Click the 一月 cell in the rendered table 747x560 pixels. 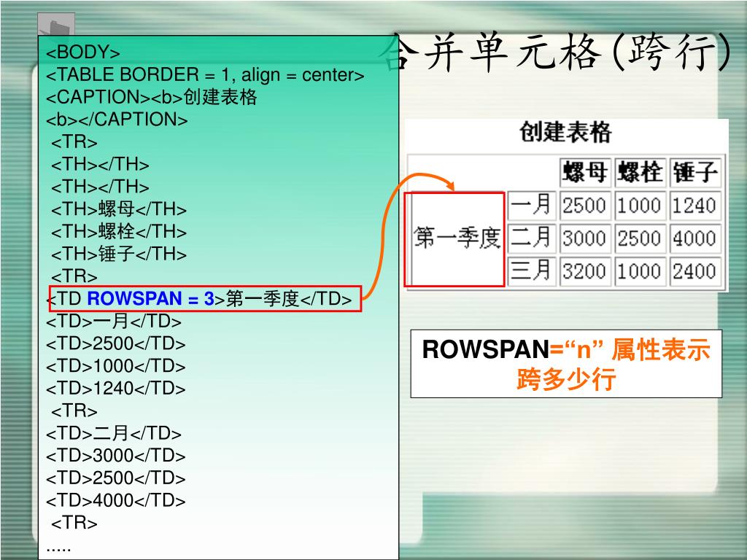click(x=532, y=205)
